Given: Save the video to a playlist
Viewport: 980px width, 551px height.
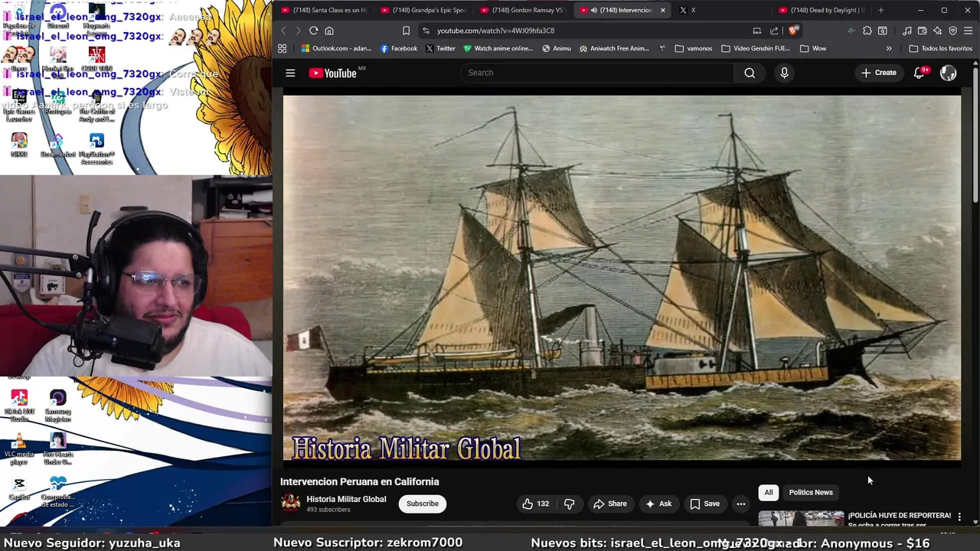Looking at the screenshot, I should point(705,504).
